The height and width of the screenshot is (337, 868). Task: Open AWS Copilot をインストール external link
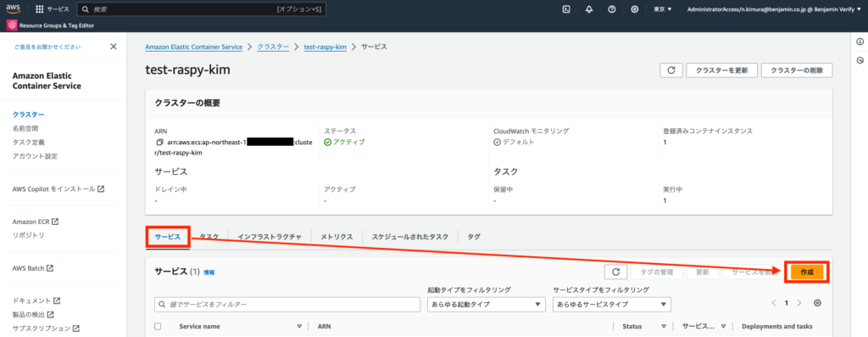coord(58,189)
